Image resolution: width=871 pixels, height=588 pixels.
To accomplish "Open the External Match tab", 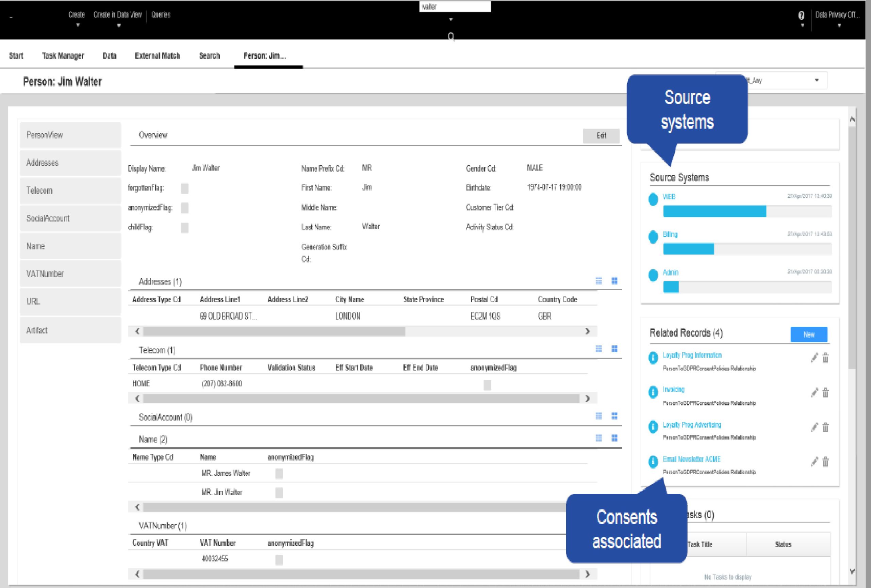I will [158, 56].
